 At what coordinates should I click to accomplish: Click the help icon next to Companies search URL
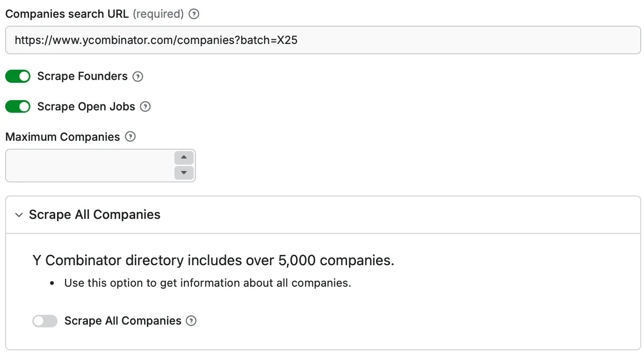194,14
